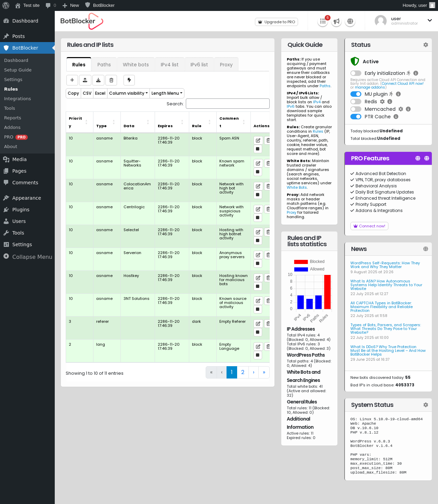
Task: Click into the Search input field
Action: click(x=228, y=104)
